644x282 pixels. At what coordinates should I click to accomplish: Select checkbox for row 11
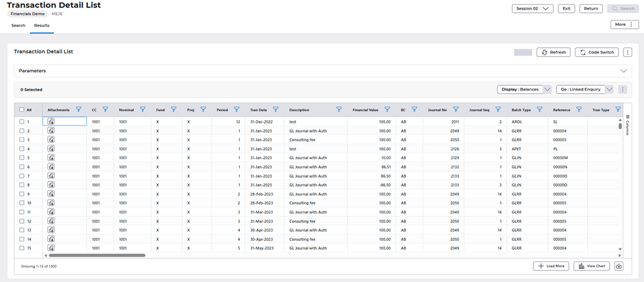coord(22,212)
